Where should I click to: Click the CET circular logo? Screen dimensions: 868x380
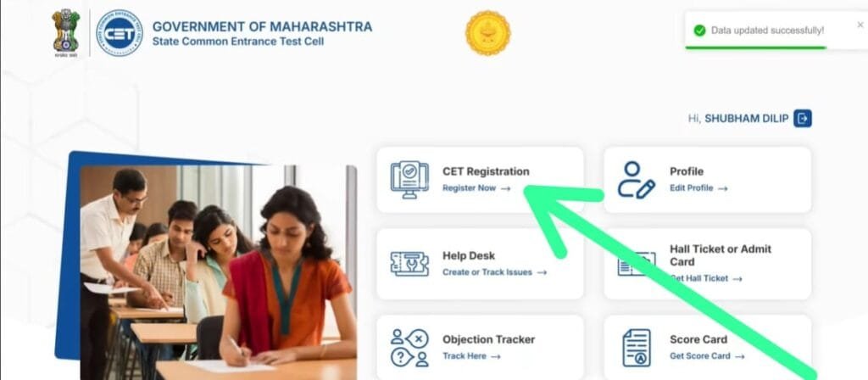119,33
